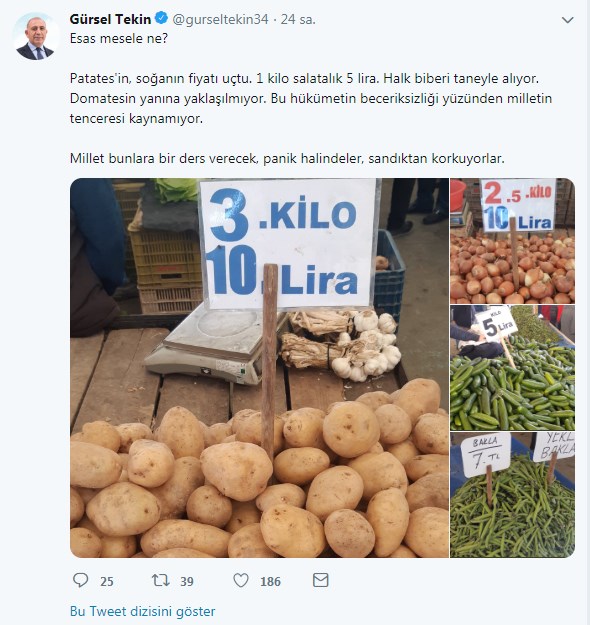Screen dimensions: 590x625
Task: Open the green beans bakla photo
Action: tap(512, 494)
